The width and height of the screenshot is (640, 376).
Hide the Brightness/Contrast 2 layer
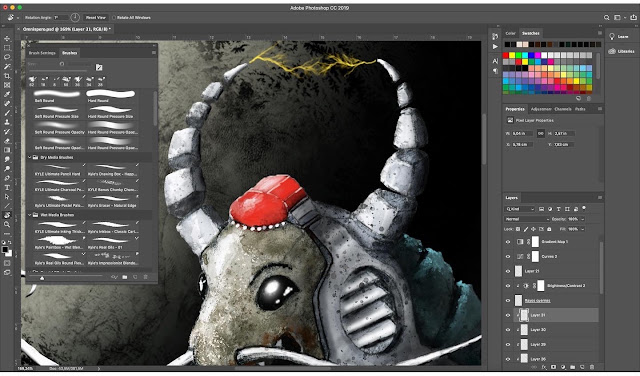tap(508, 286)
